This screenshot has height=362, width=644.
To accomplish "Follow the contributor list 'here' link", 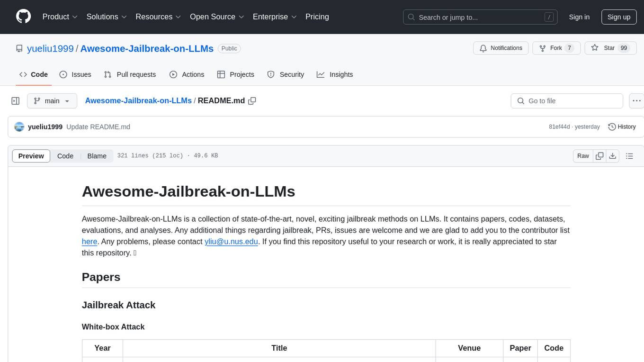I will [89, 241].
